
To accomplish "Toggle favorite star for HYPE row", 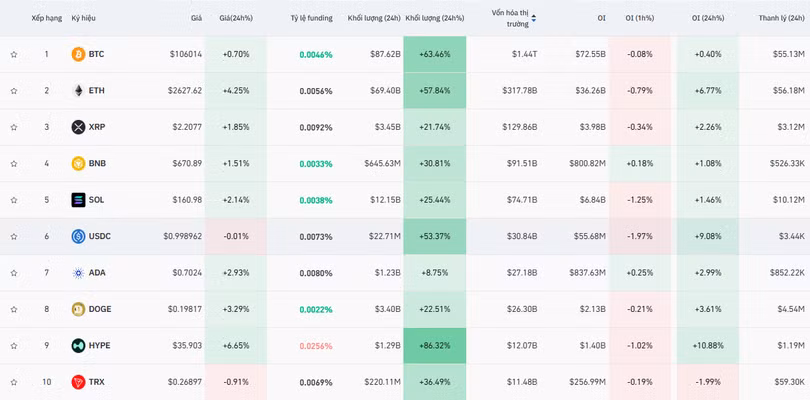I will click(x=14, y=346).
